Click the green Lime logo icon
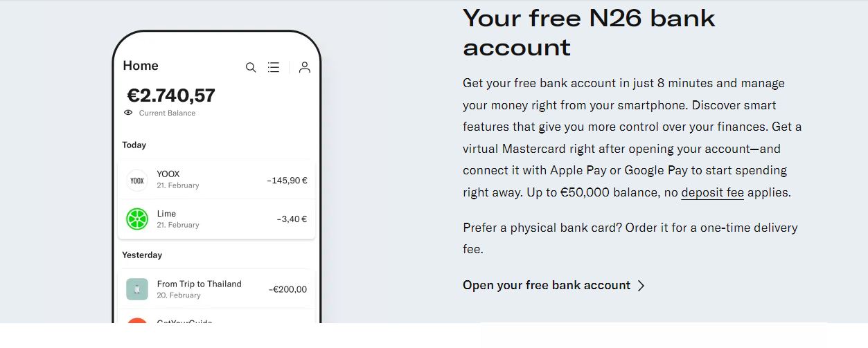Viewport: 868px width, 348px height. coord(137,219)
